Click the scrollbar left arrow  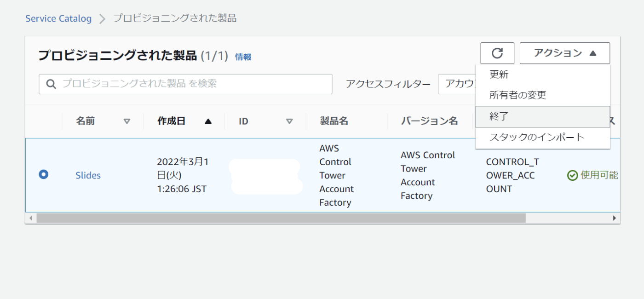pos(31,218)
